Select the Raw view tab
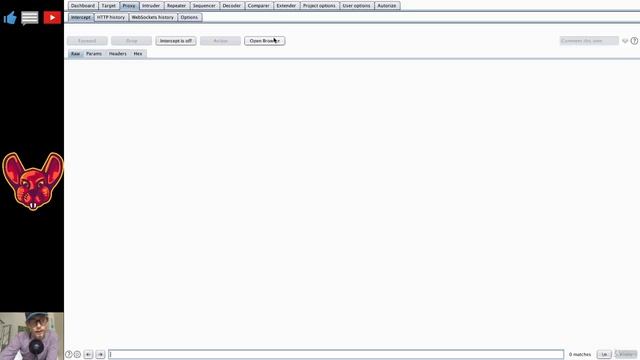640x360 pixels. 76,53
